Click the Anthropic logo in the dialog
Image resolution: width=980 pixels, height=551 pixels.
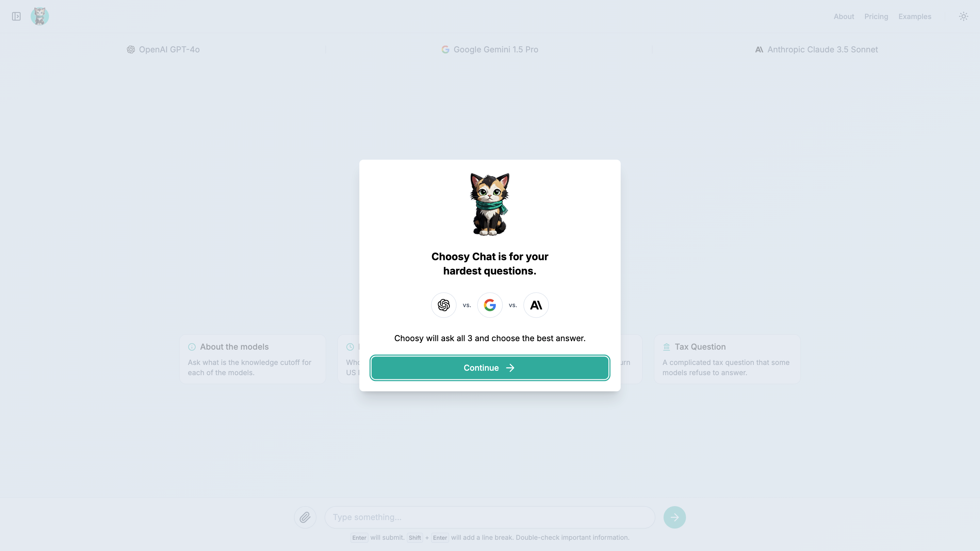click(536, 305)
